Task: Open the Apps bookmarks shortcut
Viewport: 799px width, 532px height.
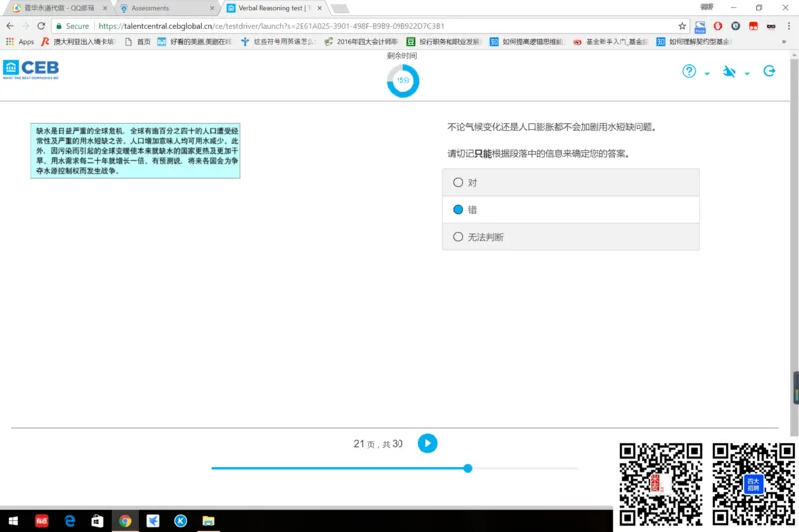Action: pyautogui.click(x=20, y=42)
